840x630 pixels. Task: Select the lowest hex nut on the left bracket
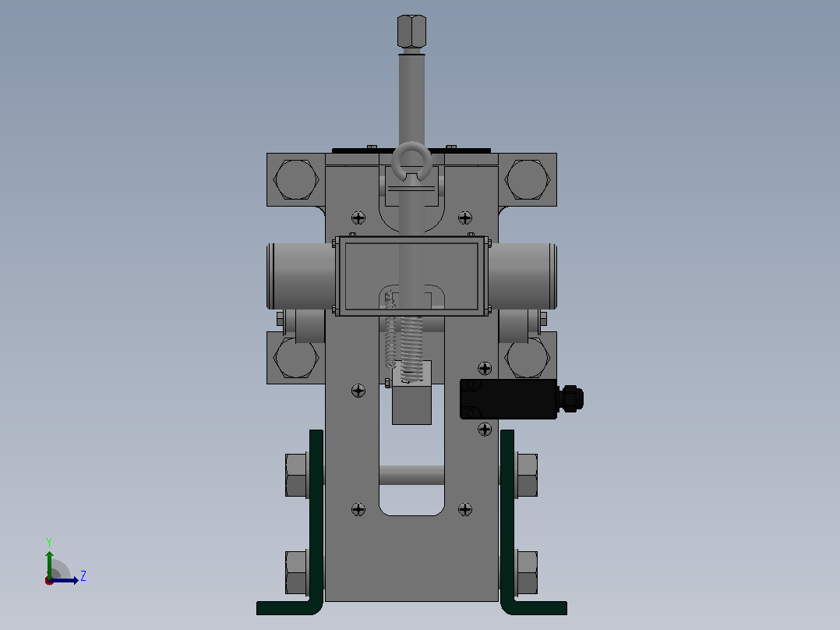click(x=296, y=572)
